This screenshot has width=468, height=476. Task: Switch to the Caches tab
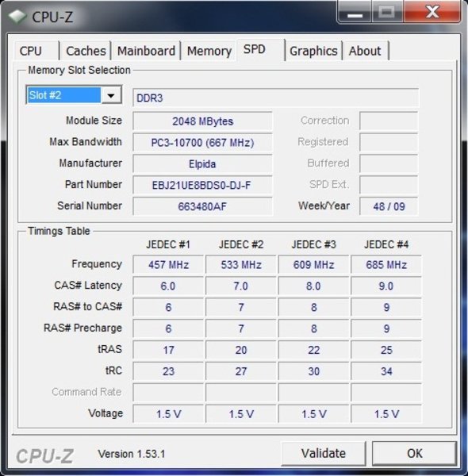[86, 51]
